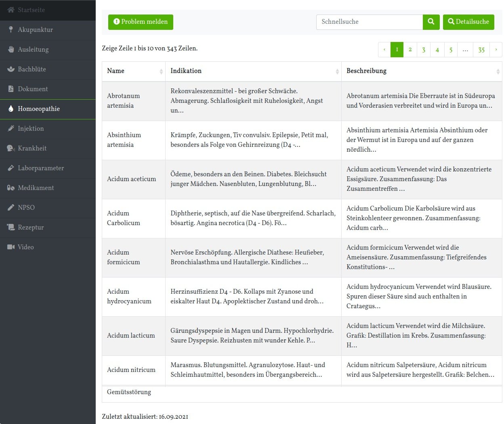Click the Video camera icon
Image resolution: width=504 pixels, height=424 pixels.
11,247
